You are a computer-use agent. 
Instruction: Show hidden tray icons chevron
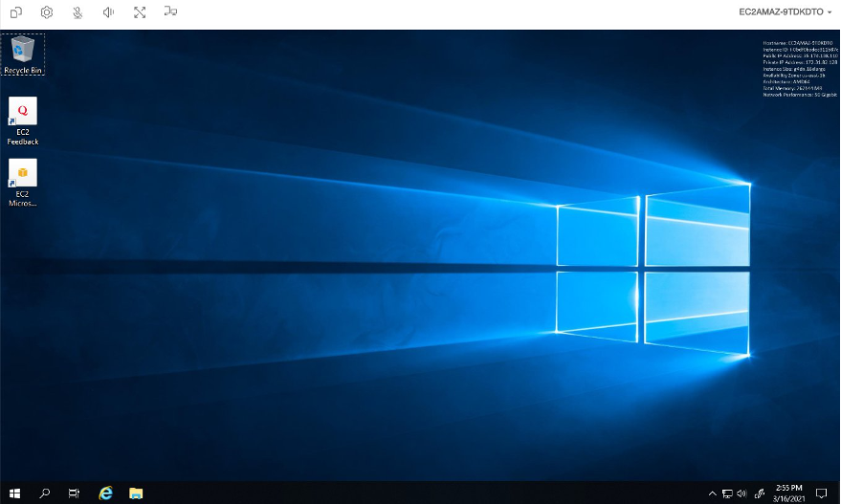(x=712, y=493)
